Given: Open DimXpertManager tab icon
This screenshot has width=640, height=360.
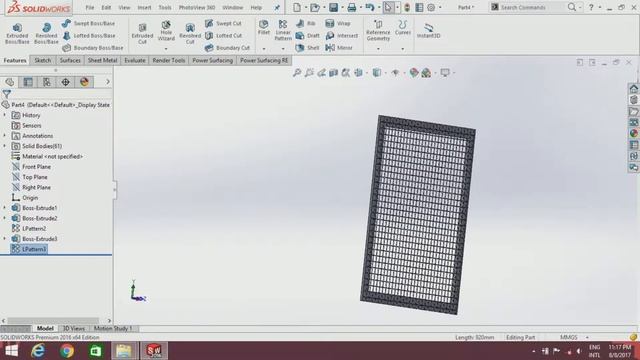Looking at the screenshot, I should [x=66, y=82].
